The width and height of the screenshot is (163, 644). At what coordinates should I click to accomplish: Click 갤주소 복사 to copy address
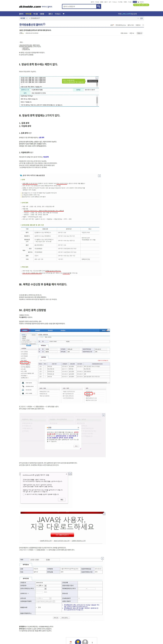coord(131,25)
